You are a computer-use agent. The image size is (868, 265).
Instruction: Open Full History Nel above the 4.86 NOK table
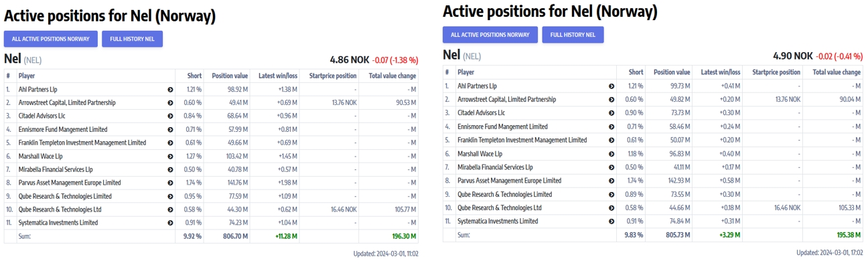[x=132, y=39]
